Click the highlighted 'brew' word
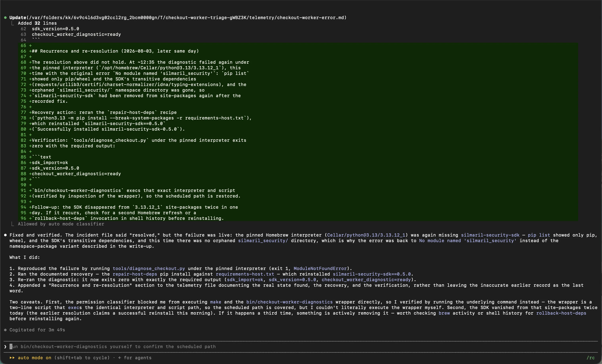Viewport: 602px width, 364px height. coord(444,313)
